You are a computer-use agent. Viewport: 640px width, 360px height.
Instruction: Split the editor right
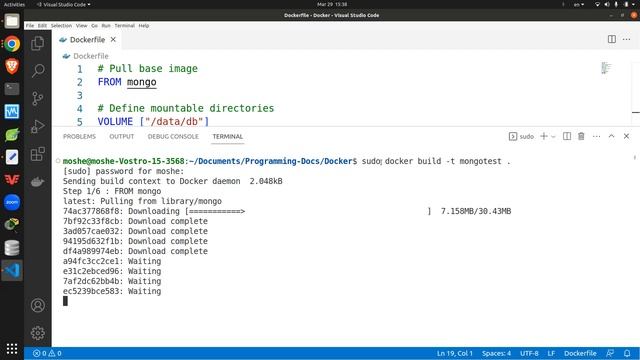[611, 39]
